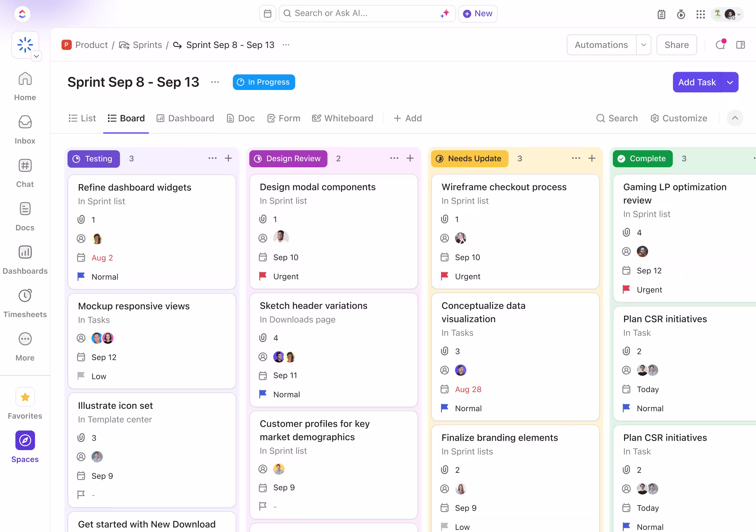
Task: Open the nine-dot apps grid icon
Action: (x=700, y=14)
